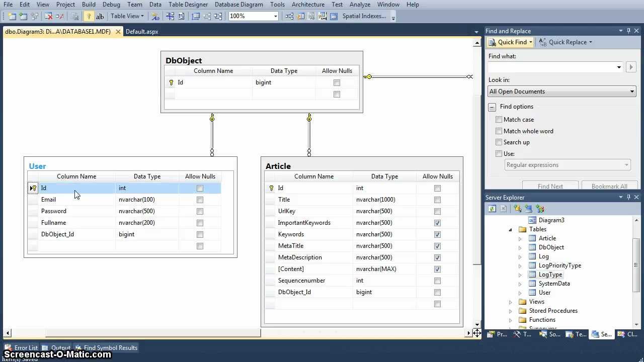The height and width of the screenshot is (362, 644).
Task: Enable the Match case option
Action: click(499, 120)
